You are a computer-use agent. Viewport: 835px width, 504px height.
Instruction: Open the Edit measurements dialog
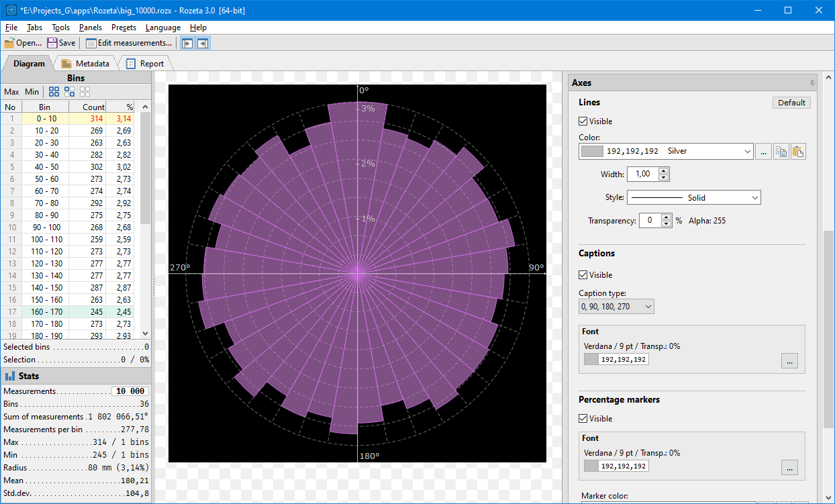pos(128,43)
